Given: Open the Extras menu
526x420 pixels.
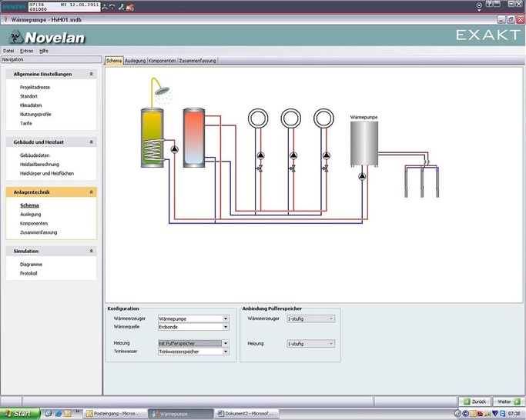Looking at the screenshot, I should tap(26, 50).
